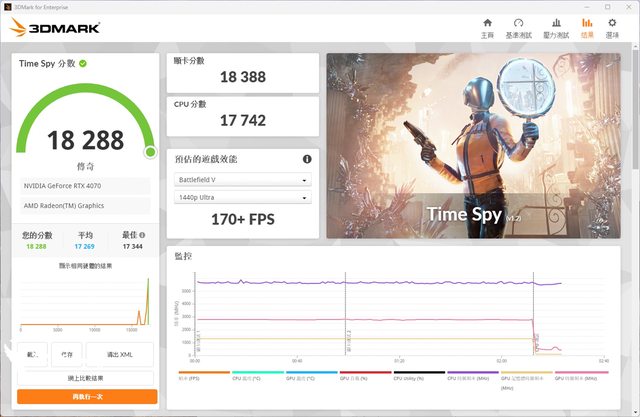This screenshot has height=417, width=640.
Task: Open the Results (結果) section
Action: click(x=587, y=27)
